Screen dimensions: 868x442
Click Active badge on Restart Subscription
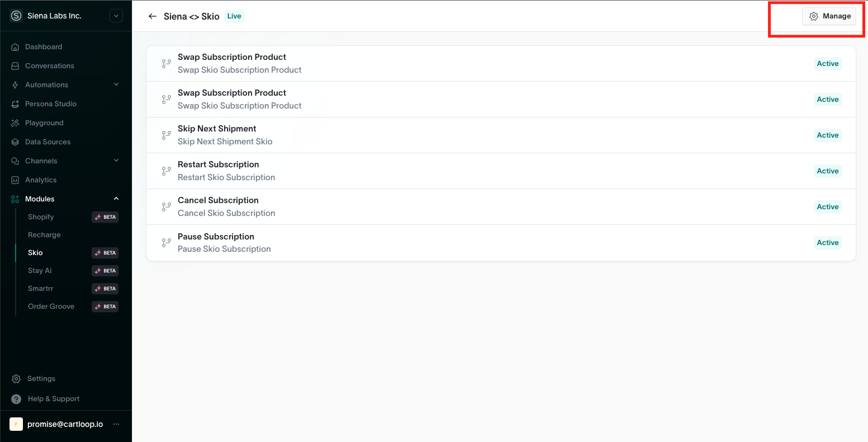pos(828,171)
